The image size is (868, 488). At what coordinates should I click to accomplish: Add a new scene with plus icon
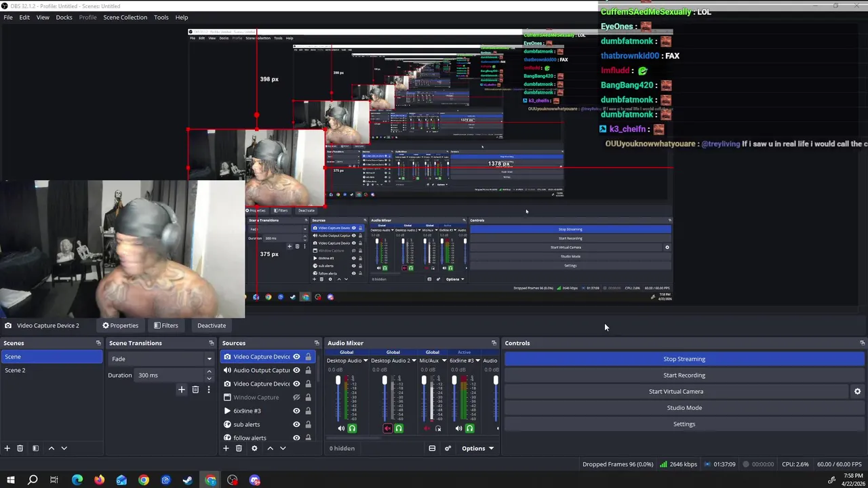[x=7, y=448]
